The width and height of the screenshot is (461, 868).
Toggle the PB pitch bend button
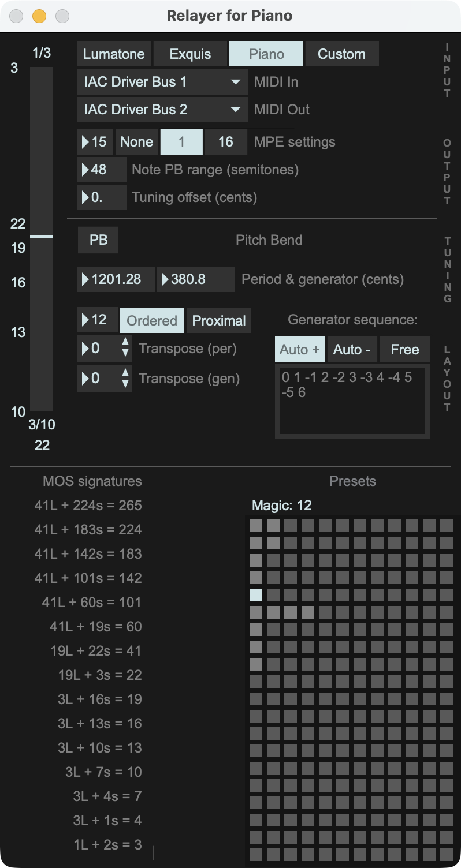(x=98, y=240)
